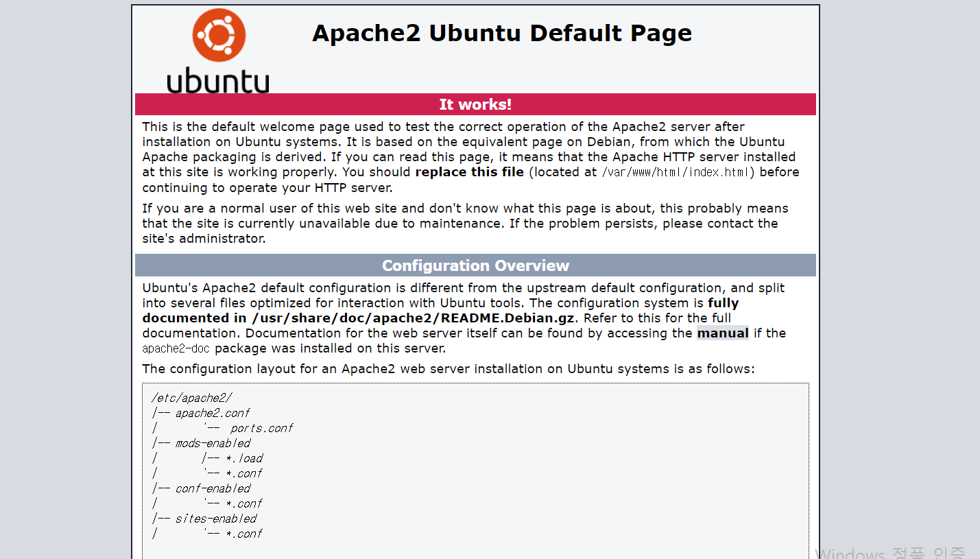Select ports.conf in the file layout
The image size is (980, 559).
point(263,427)
